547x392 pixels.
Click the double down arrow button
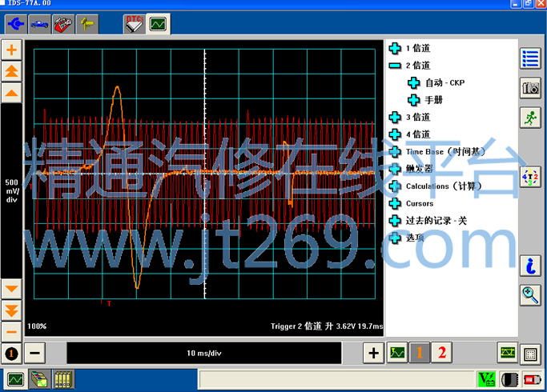tap(11, 310)
